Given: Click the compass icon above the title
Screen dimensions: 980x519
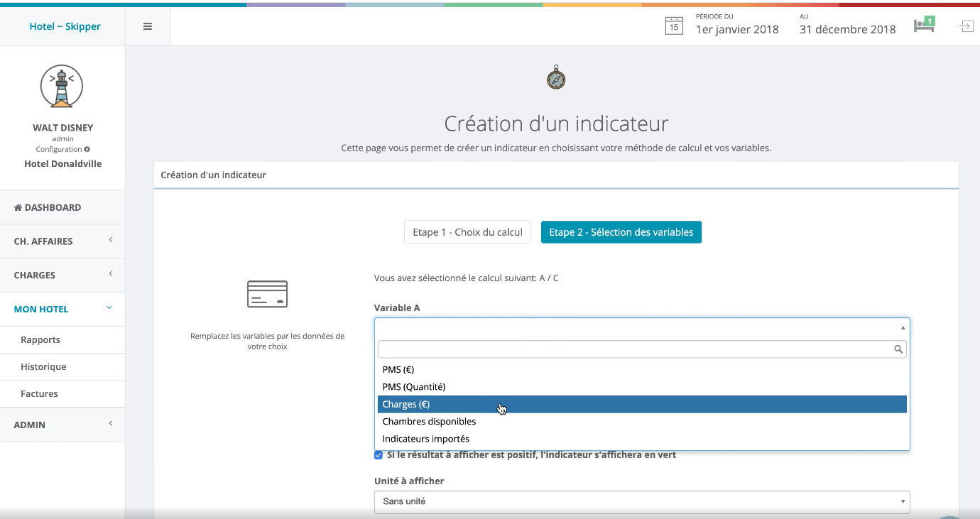Looking at the screenshot, I should (x=556, y=77).
